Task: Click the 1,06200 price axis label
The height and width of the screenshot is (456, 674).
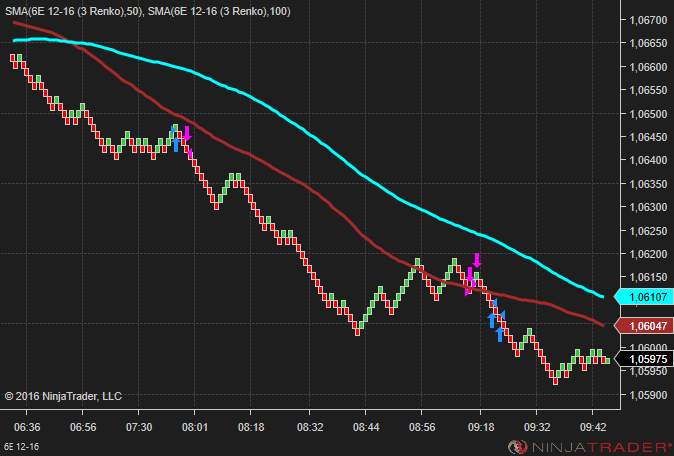Action: click(x=648, y=254)
